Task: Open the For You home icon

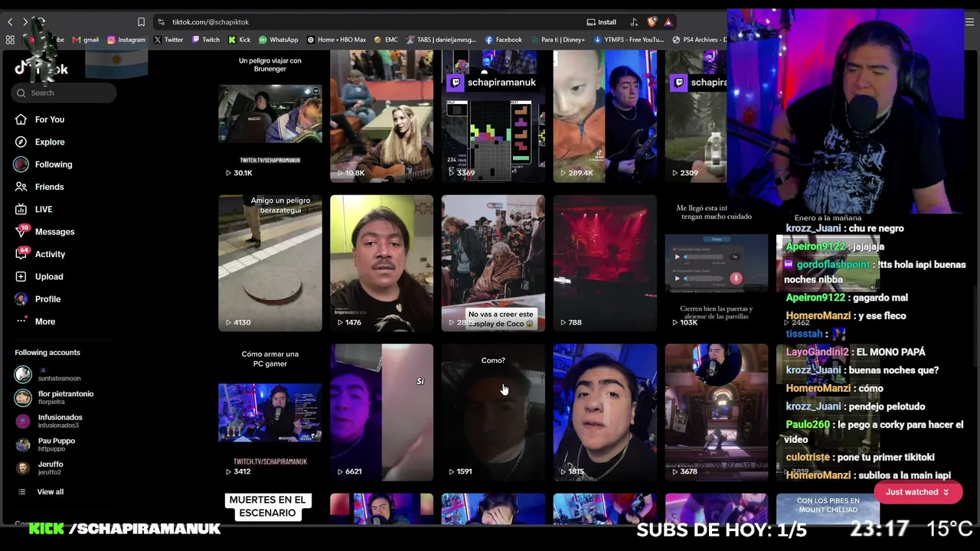Action: tap(21, 119)
